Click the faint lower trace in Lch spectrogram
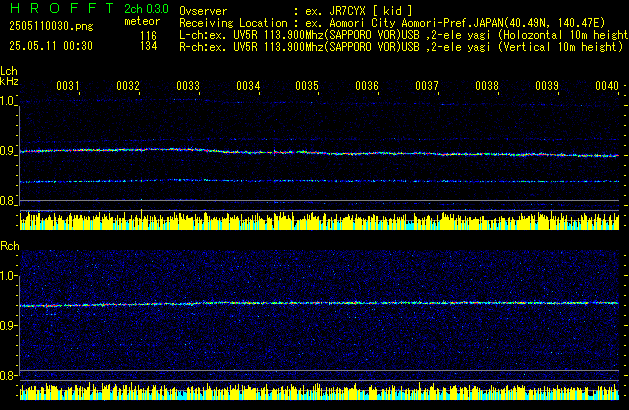Screen dimensions: 629x410 (319, 181)
